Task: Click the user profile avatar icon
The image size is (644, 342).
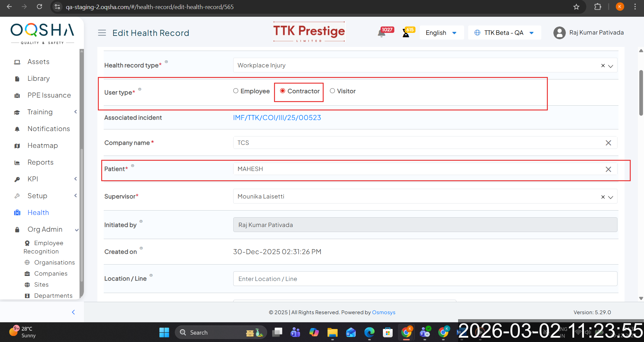Action: tap(559, 33)
